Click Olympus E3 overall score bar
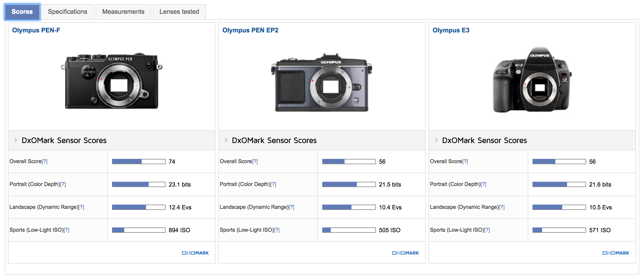 pyautogui.click(x=559, y=162)
